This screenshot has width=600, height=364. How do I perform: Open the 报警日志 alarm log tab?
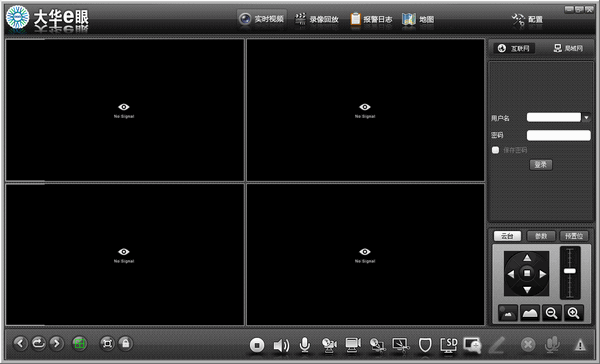[371, 19]
